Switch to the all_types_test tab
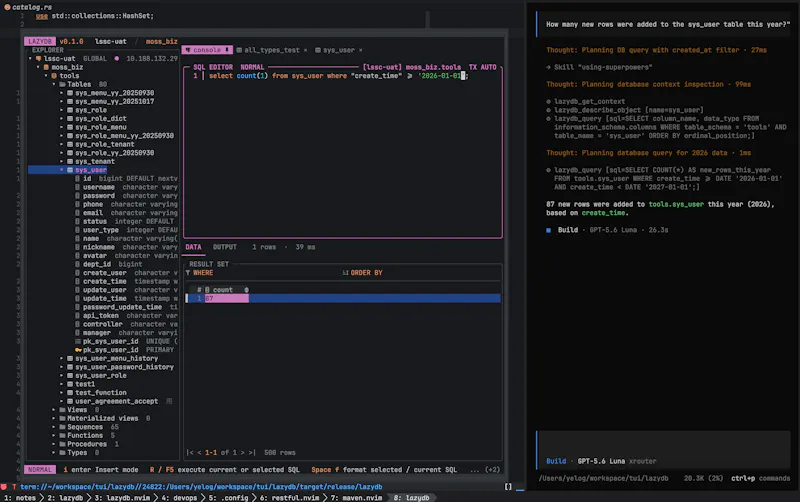This screenshot has width=800, height=502. point(272,50)
